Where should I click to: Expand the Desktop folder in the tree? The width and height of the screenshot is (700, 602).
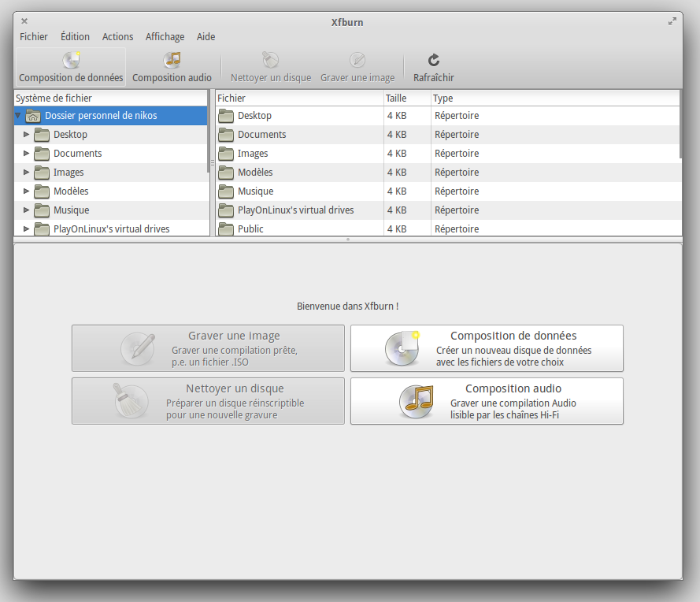click(26, 135)
